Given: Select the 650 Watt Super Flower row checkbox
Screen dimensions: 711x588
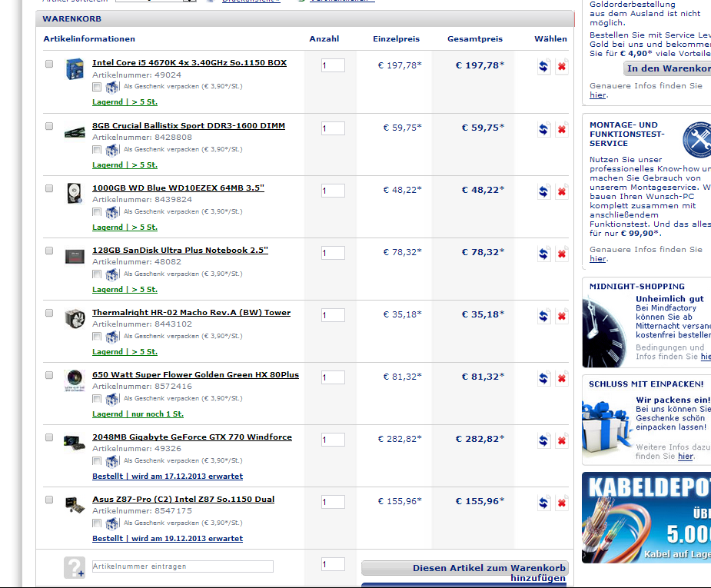Looking at the screenshot, I should (49, 375).
